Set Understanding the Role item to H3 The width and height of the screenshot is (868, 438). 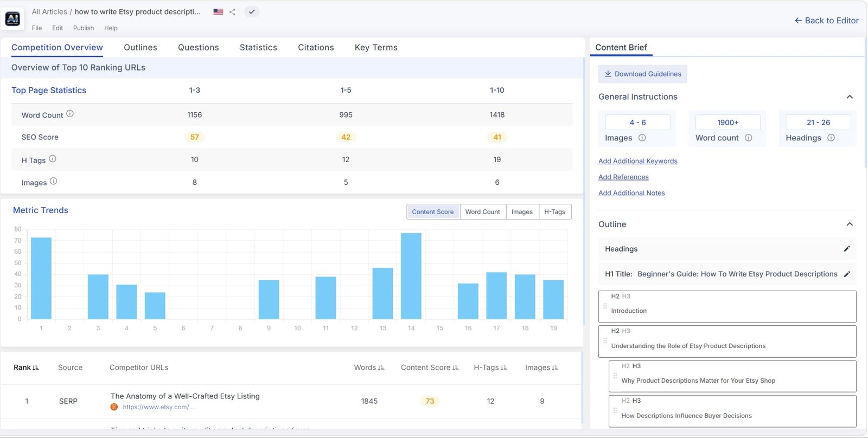coord(626,331)
